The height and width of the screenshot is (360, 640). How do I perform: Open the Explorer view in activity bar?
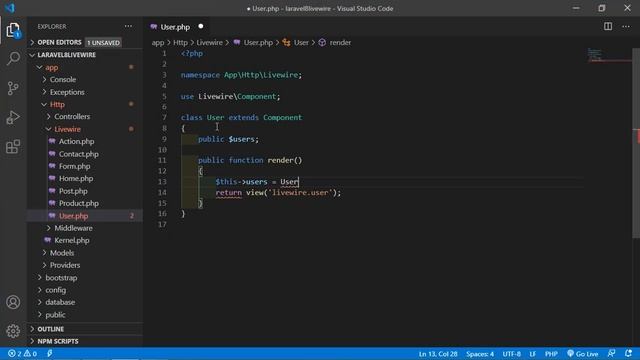click(13, 30)
